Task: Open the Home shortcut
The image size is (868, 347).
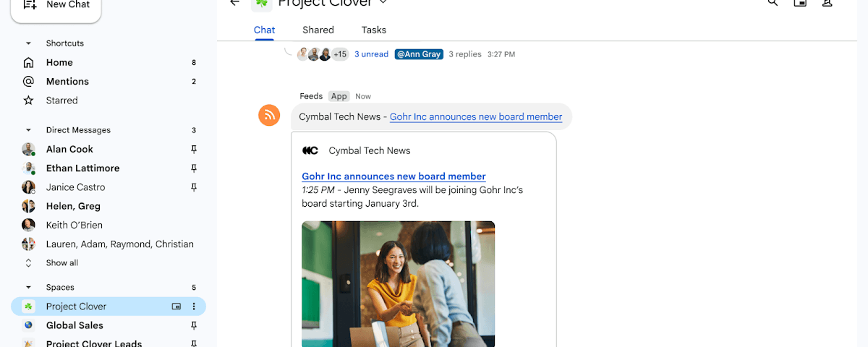Action: (x=59, y=63)
